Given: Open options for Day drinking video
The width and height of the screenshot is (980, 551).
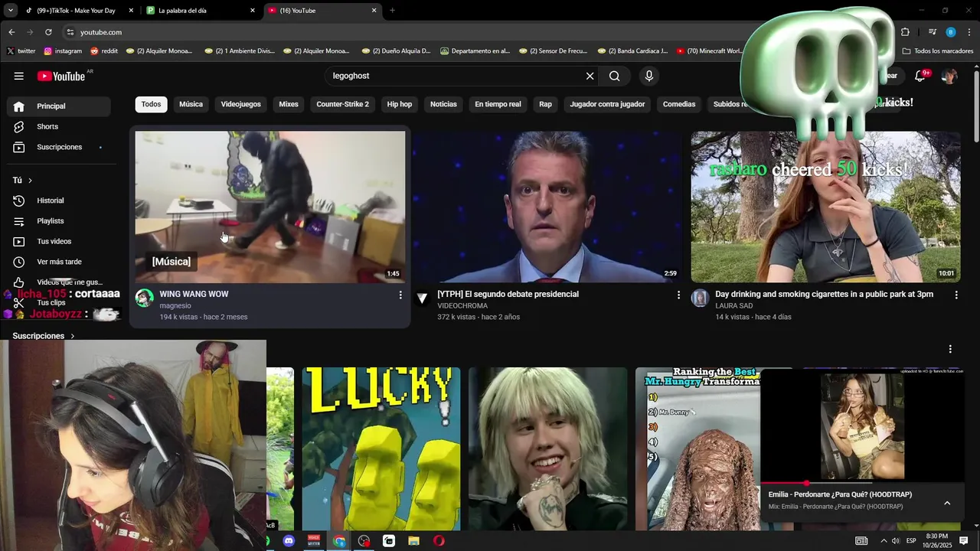Looking at the screenshot, I should (x=955, y=295).
